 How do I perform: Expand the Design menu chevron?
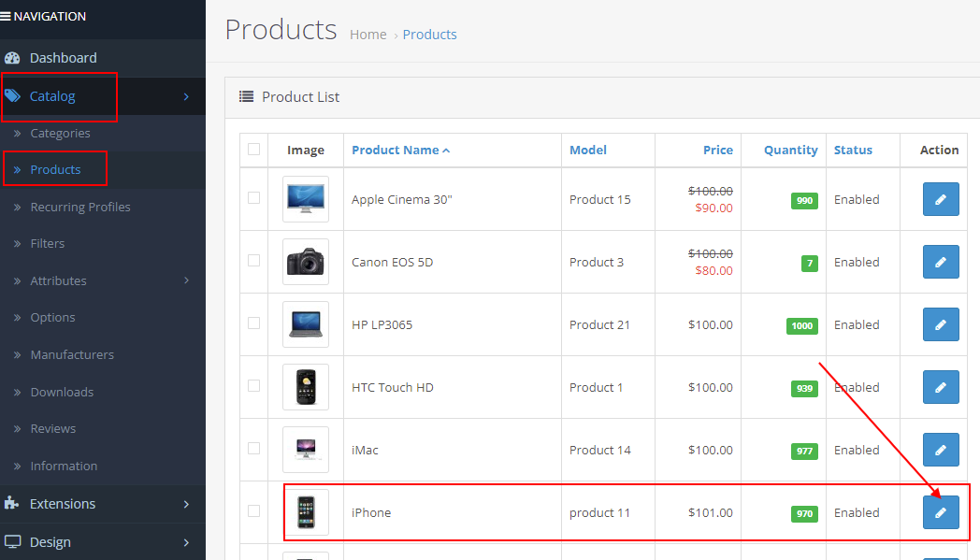point(186,542)
